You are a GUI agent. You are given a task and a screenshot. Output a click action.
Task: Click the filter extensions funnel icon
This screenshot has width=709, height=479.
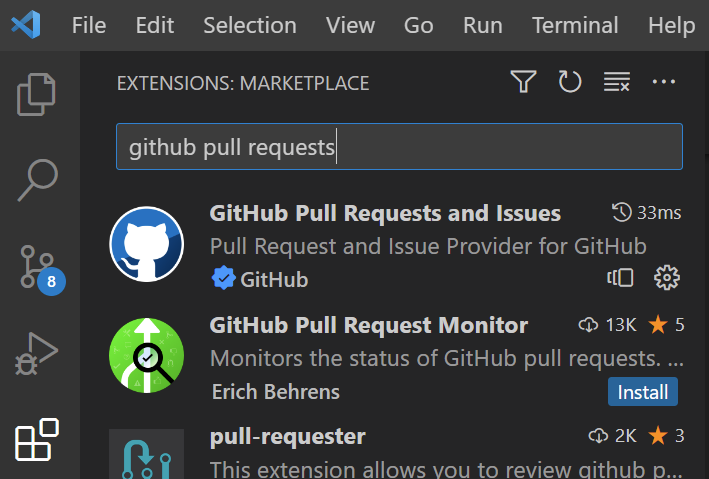(x=523, y=82)
